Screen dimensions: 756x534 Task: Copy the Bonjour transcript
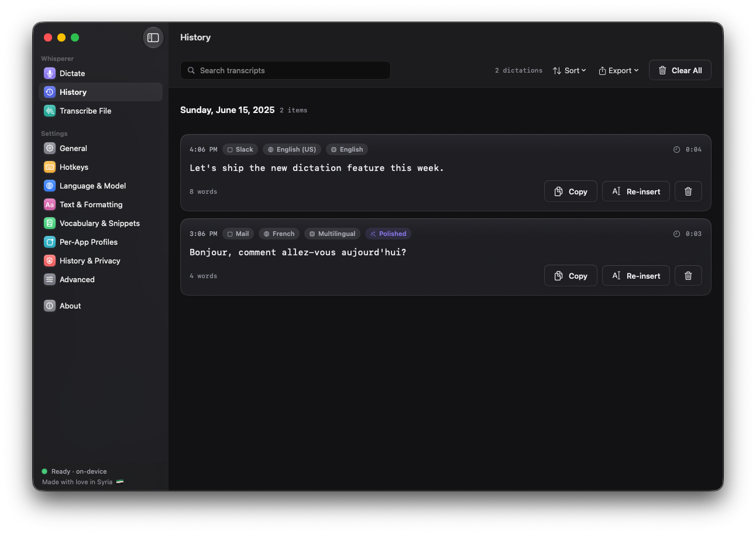(x=571, y=276)
